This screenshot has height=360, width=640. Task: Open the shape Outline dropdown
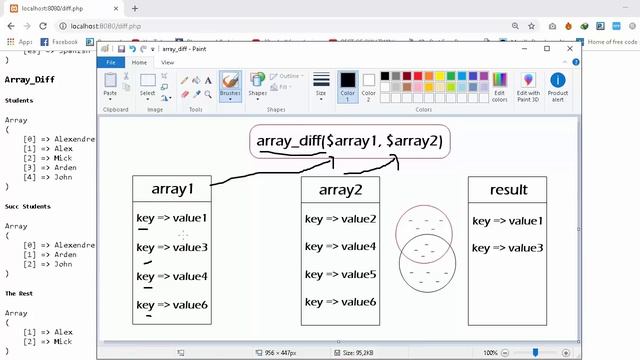(287, 76)
